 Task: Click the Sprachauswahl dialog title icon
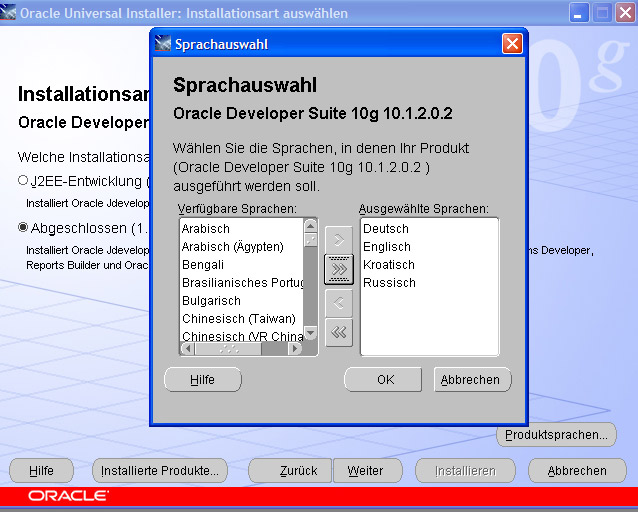[x=163, y=44]
